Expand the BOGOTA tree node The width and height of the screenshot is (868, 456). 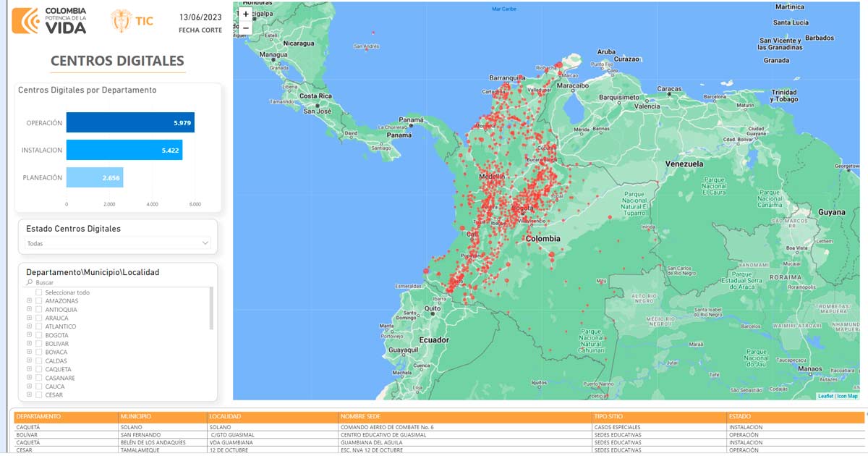click(x=29, y=335)
